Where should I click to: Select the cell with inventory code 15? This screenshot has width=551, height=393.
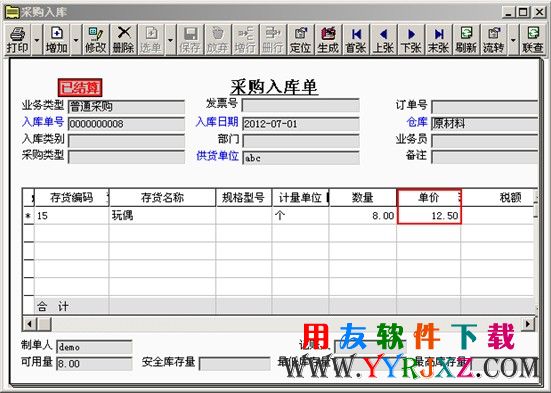point(72,215)
